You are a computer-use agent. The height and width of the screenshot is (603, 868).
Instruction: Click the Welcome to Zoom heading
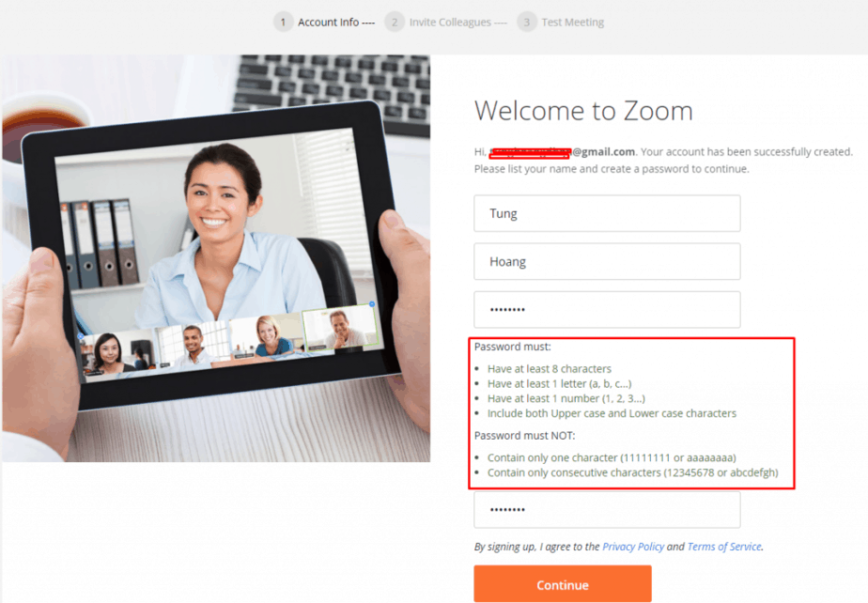tap(583, 111)
